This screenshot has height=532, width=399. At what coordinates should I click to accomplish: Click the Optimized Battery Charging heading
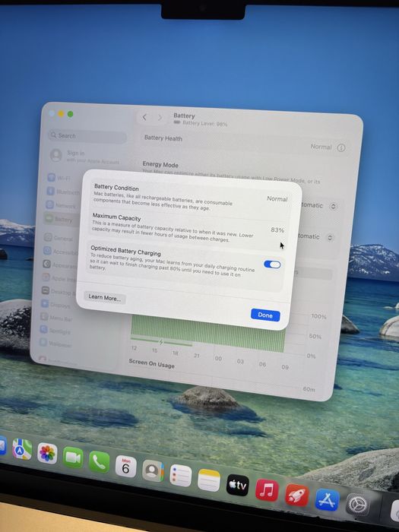[x=126, y=250]
